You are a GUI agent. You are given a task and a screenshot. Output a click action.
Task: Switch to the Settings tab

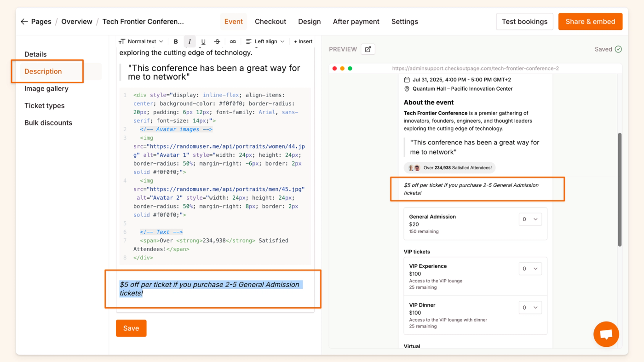coord(405,22)
